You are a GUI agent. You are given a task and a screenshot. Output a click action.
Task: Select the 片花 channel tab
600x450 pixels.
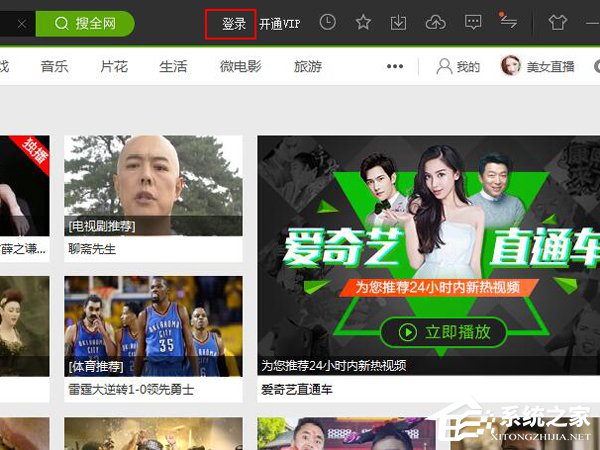pos(114,67)
